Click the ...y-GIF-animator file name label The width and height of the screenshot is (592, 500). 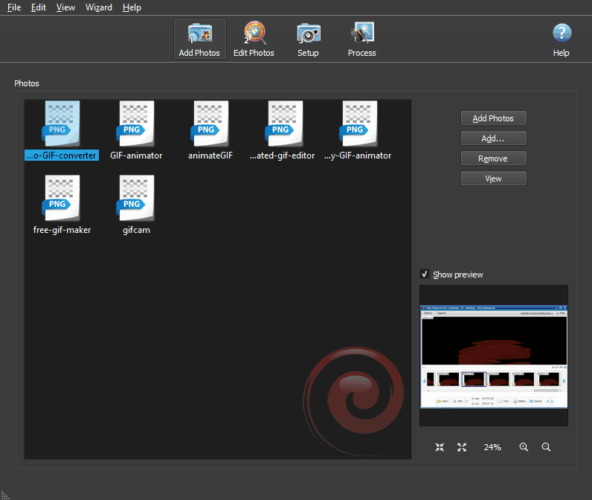pyautogui.click(x=358, y=156)
